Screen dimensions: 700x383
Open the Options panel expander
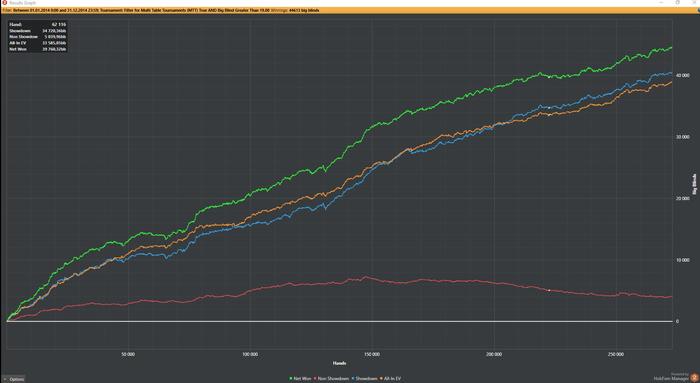[x=13, y=379]
